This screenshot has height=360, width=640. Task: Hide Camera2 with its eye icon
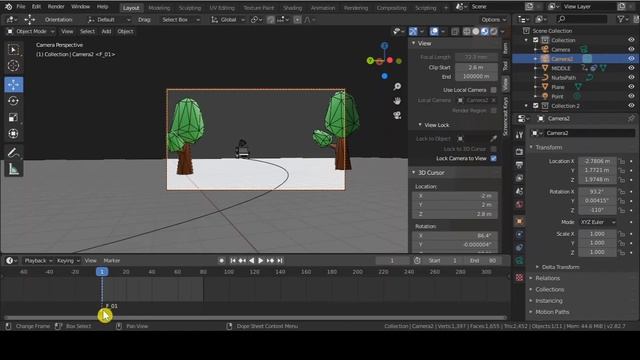[x=631, y=59]
